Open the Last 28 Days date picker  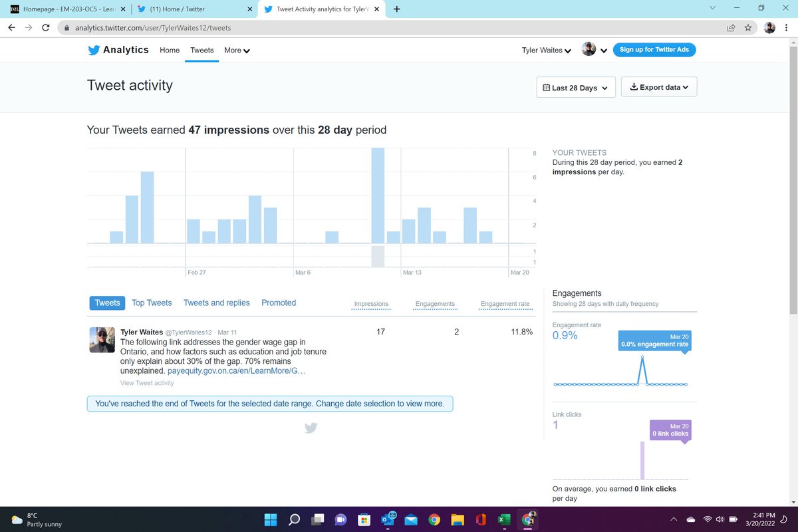pyautogui.click(x=575, y=88)
